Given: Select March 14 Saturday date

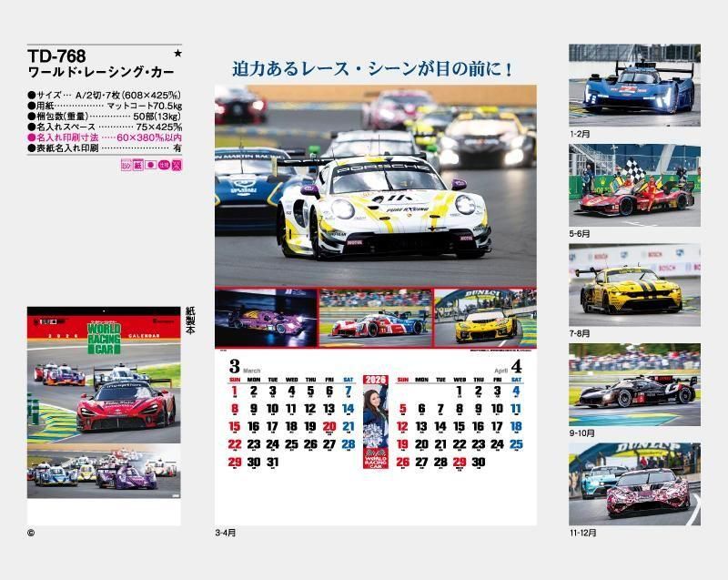Looking at the screenshot, I should [x=349, y=409].
